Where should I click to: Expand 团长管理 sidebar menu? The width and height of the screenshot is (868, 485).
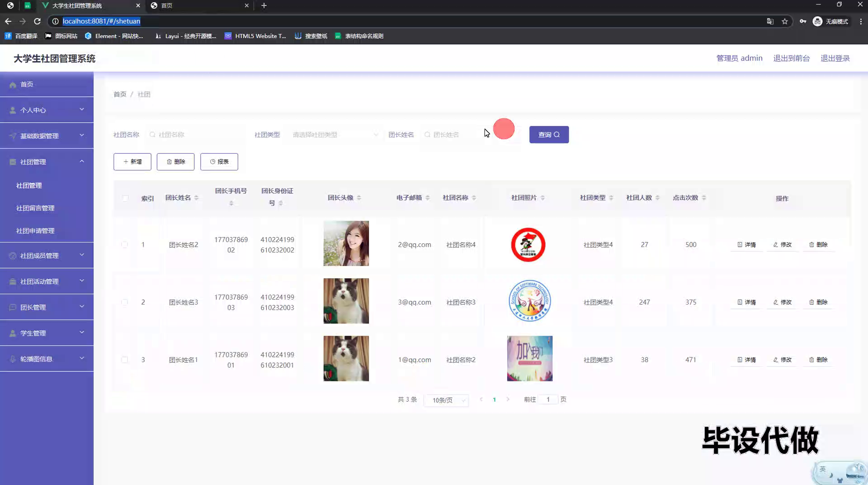[47, 307]
